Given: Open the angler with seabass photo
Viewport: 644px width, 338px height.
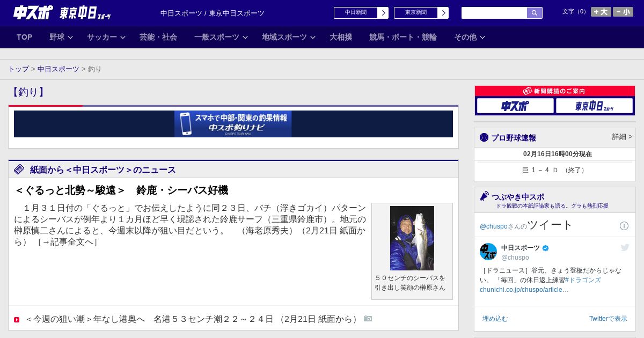Looking at the screenshot, I should click(412, 238).
